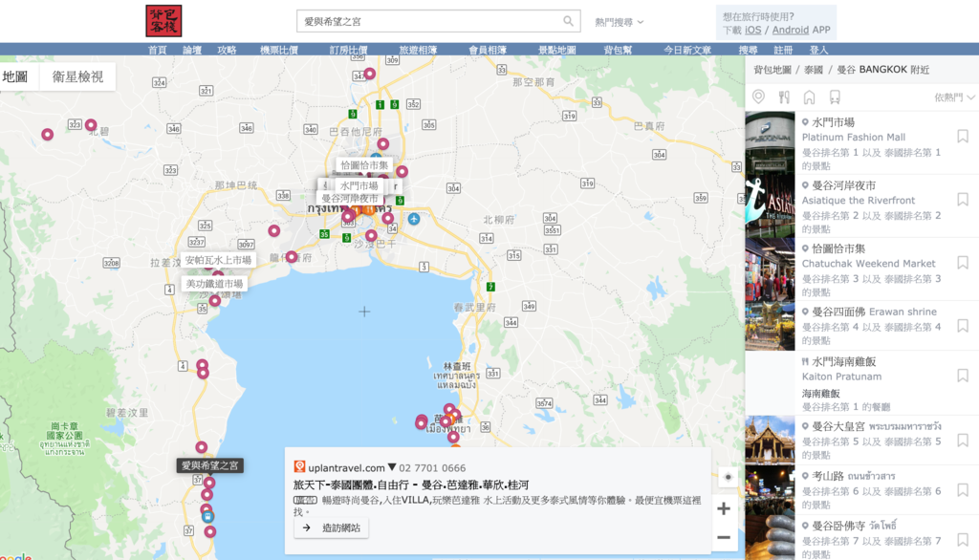This screenshot has width=979, height=560.
Task: Bookmark 水門海南雞飯 Kaiton Pratunam
Action: (x=963, y=376)
